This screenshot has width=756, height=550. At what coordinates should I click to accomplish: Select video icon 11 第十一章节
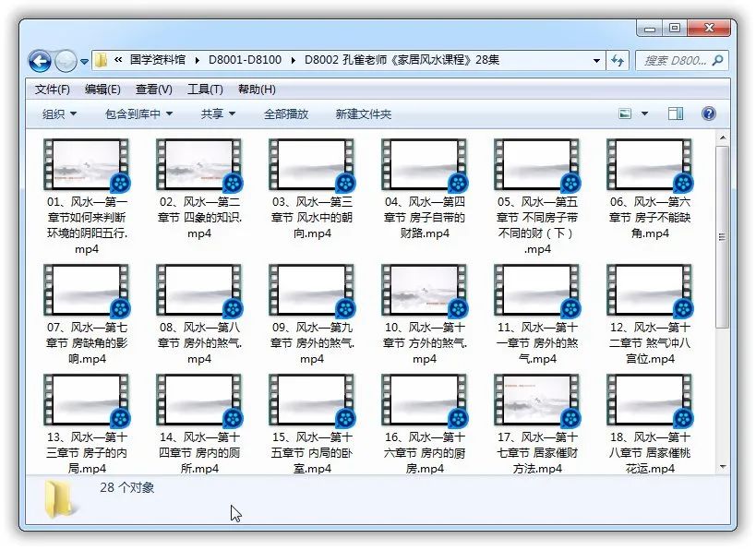pyautogui.click(x=537, y=291)
